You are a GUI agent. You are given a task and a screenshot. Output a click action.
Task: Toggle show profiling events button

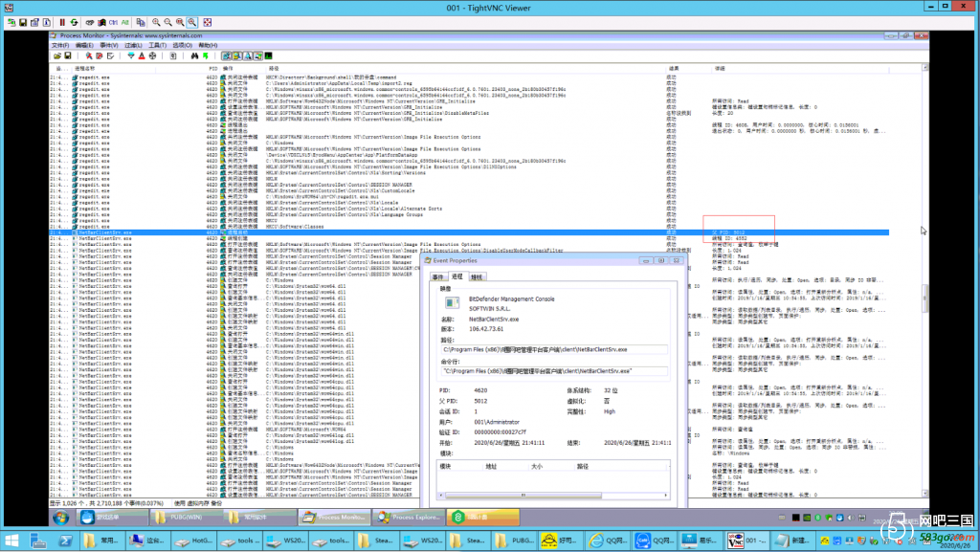pos(269,56)
